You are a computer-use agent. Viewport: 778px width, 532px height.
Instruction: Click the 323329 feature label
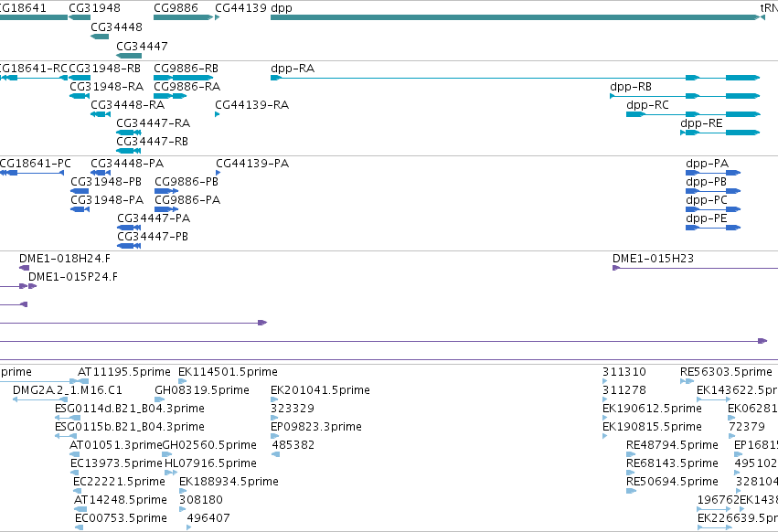pos(293,409)
